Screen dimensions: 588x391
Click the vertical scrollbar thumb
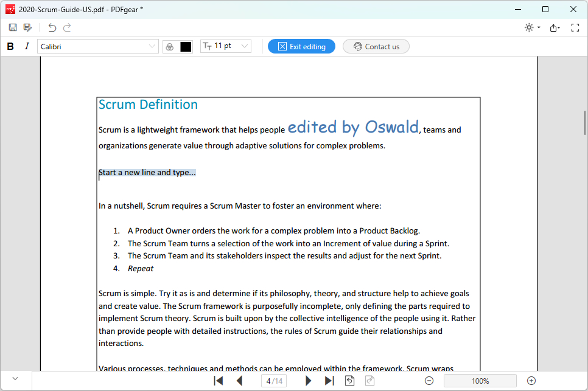coord(584,123)
